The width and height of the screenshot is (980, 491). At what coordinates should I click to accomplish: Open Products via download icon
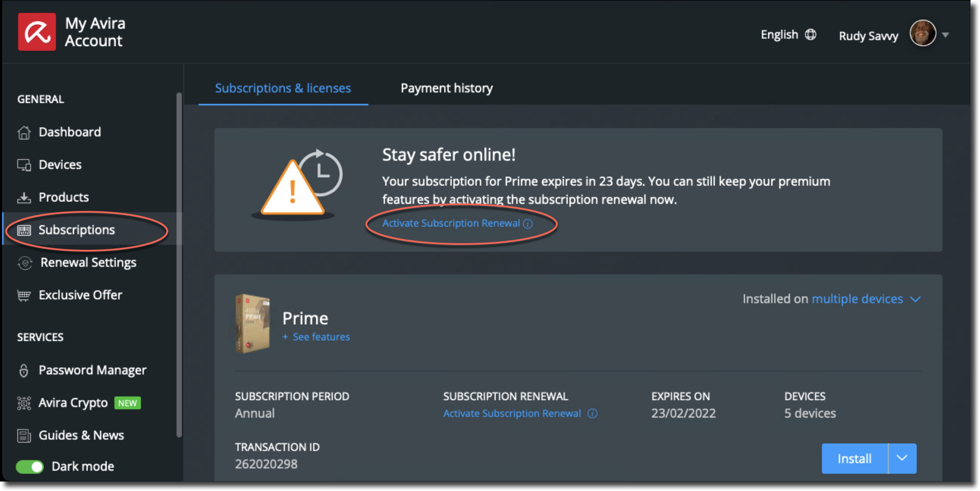[24, 197]
